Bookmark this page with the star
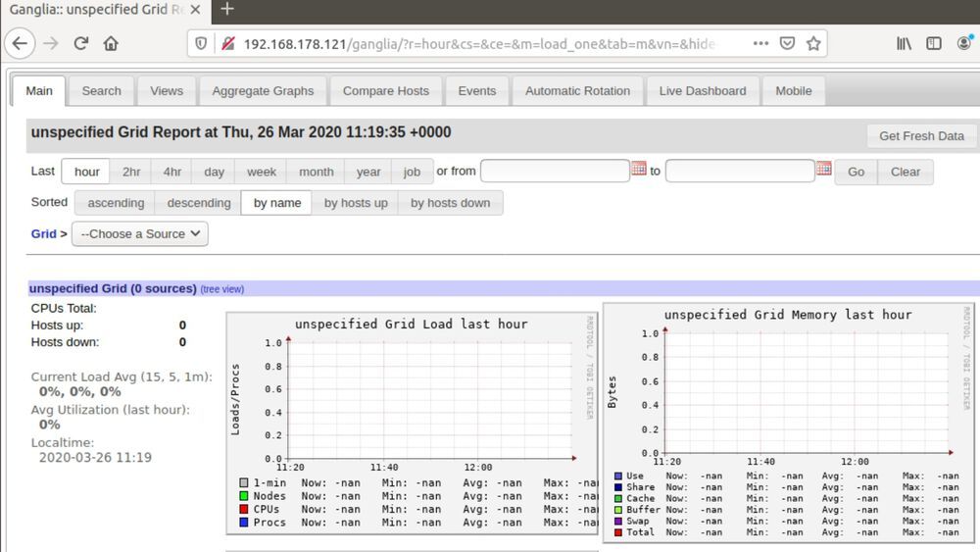Screen dimensions: 980x552 pyautogui.click(x=813, y=44)
